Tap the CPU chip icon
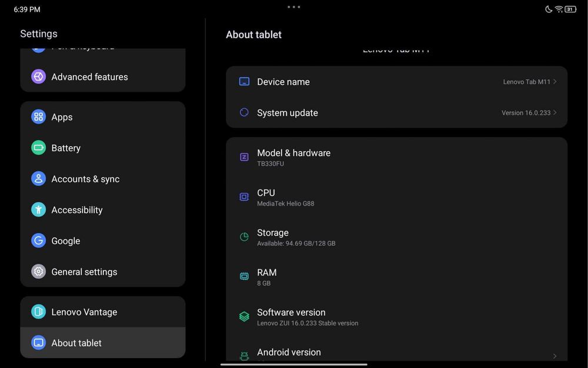Viewport: 588px width, 368px height. click(244, 197)
